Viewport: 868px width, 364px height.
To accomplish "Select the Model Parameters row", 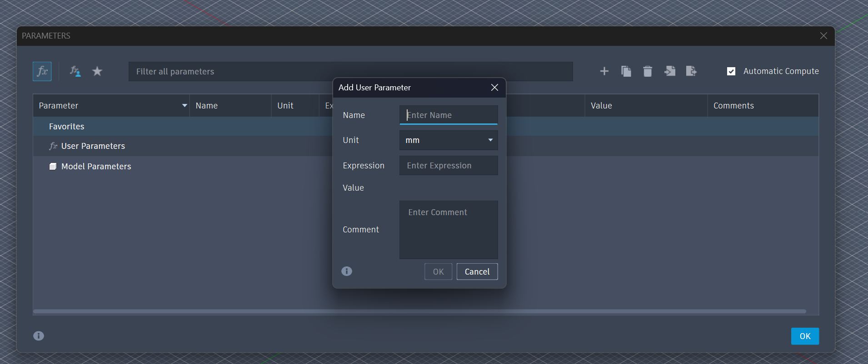I will 426,166.
